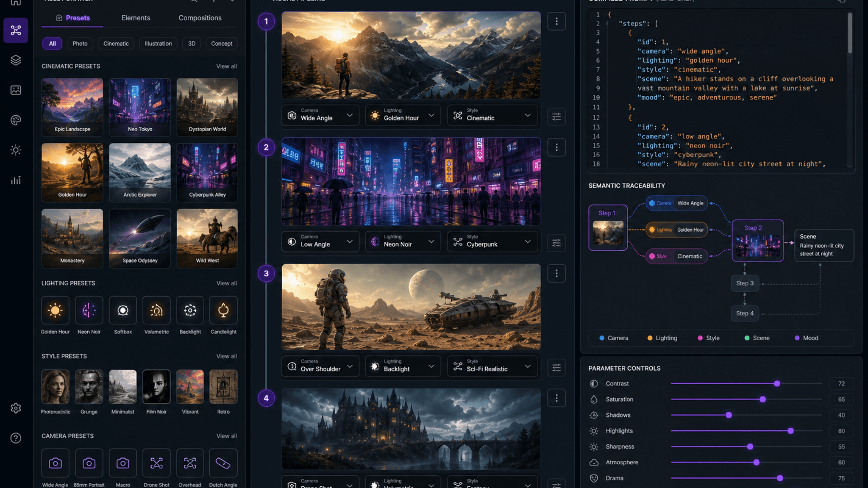The height and width of the screenshot is (488, 868).
Task: Open step 3 Camera Over Shoulder dropdown
Action: [x=320, y=366]
